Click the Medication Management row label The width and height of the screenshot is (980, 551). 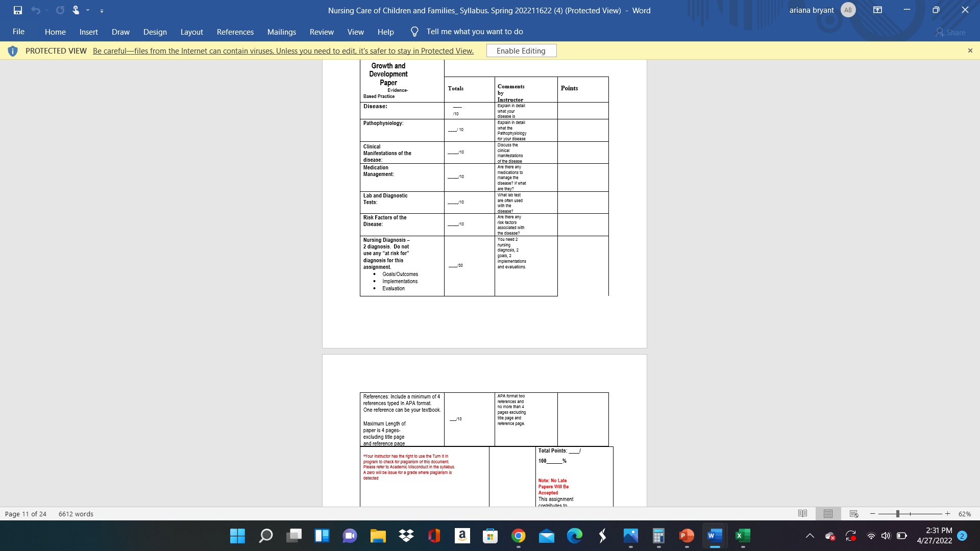[378, 171]
